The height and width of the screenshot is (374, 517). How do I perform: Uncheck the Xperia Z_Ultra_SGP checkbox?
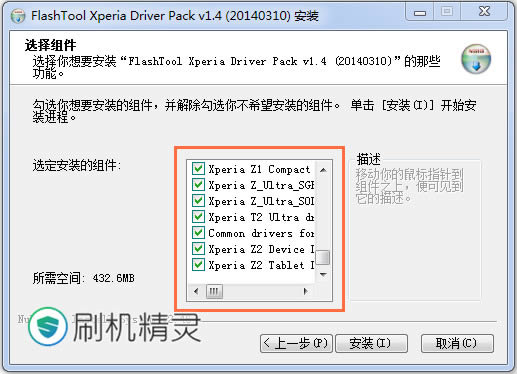point(198,185)
